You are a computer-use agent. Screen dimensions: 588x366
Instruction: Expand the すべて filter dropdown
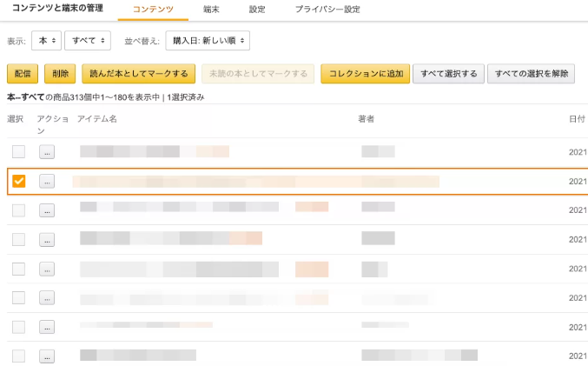88,41
